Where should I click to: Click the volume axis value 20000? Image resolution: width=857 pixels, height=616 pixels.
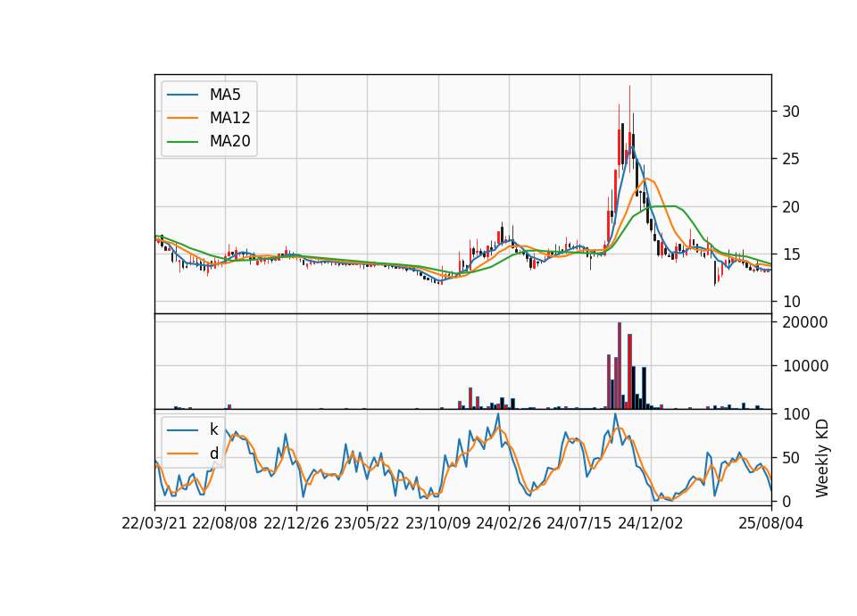(805, 322)
